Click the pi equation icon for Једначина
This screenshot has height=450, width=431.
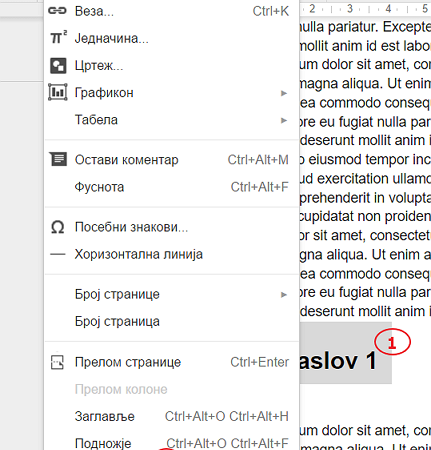pos(58,38)
